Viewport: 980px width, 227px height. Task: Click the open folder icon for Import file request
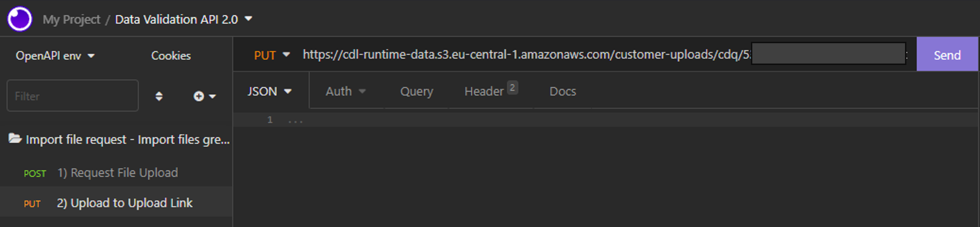tap(15, 138)
